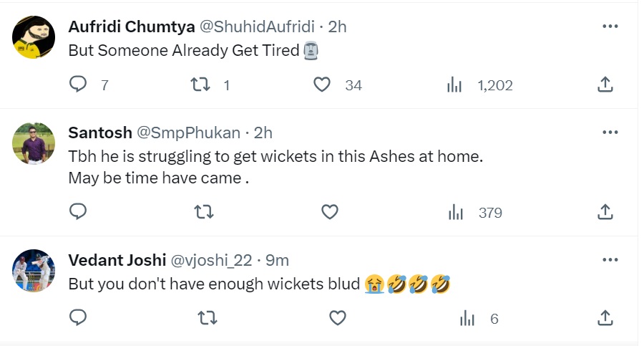
Task: Retweet Aufridi Chumtya's tweet
Action: (x=202, y=85)
